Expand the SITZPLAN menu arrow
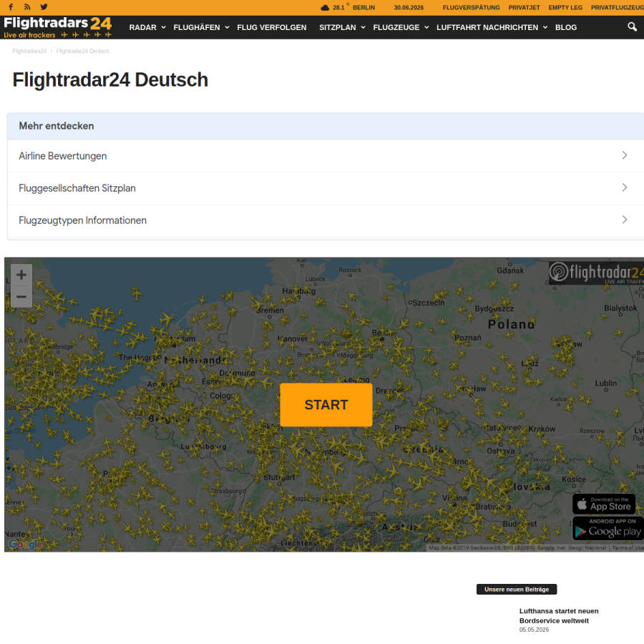The image size is (644, 644). click(x=363, y=27)
